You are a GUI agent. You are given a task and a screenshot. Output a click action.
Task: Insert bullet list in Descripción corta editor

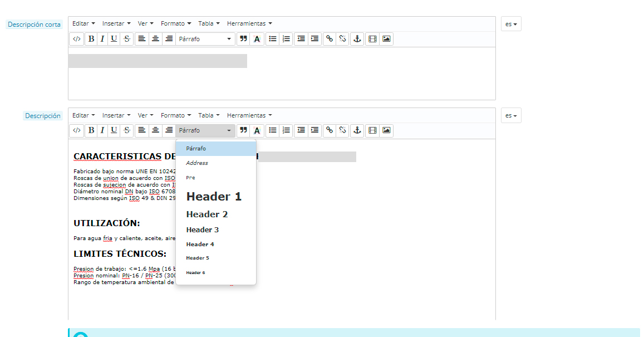[x=272, y=39]
